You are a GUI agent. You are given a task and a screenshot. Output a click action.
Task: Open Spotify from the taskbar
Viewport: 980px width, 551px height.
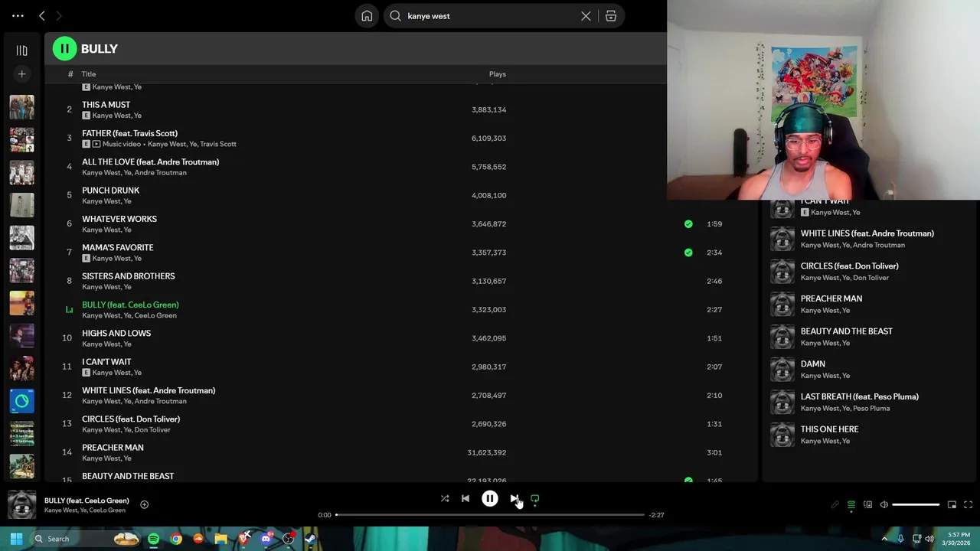153,539
